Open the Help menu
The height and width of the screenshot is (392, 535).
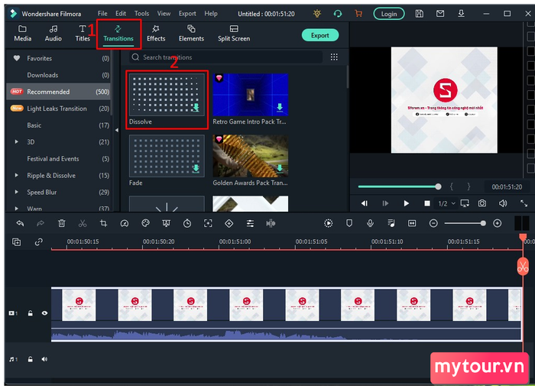[211, 14]
